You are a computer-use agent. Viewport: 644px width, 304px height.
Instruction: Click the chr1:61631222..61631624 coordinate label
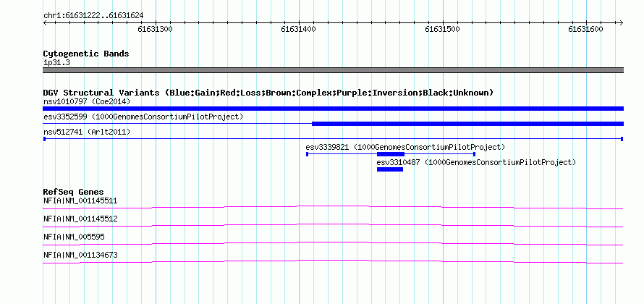(x=93, y=16)
